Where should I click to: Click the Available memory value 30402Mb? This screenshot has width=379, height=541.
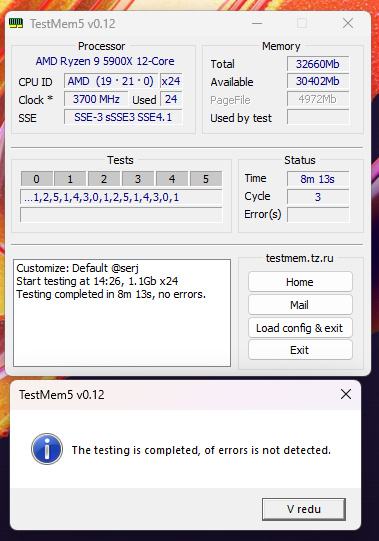click(318, 81)
